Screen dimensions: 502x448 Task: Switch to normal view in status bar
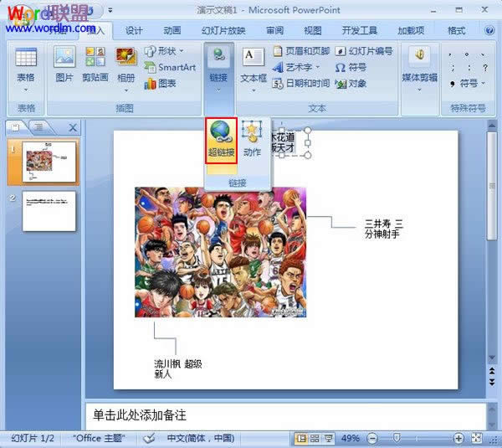301,438
